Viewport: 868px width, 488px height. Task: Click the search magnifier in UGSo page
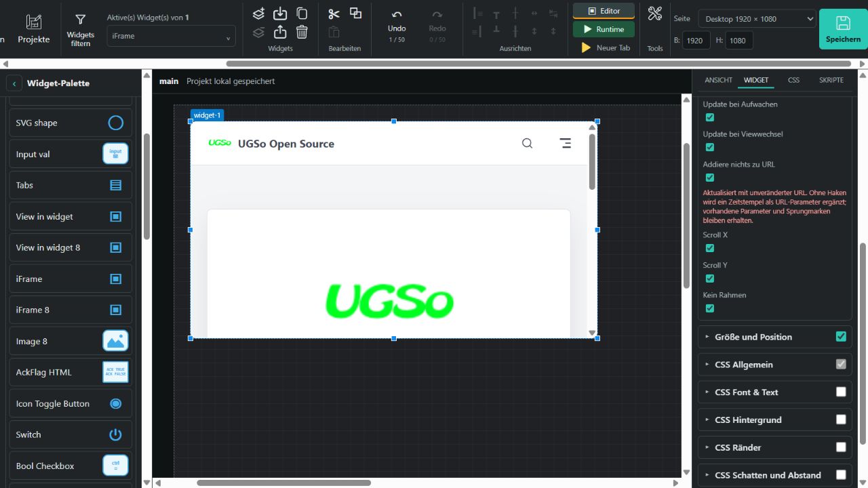(x=527, y=143)
